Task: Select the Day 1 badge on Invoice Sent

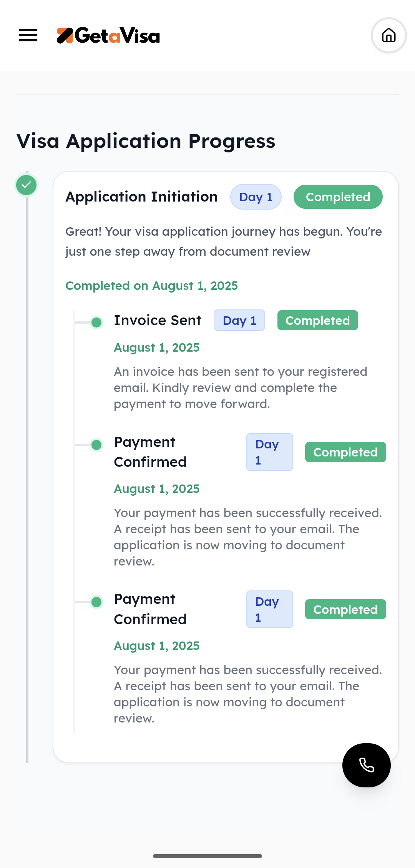Action: pyautogui.click(x=239, y=320)
